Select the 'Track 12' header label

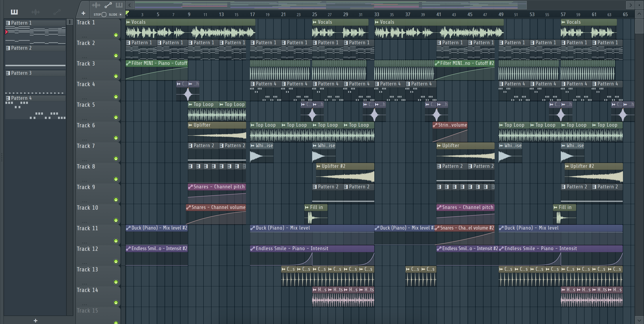pos(87,249)
